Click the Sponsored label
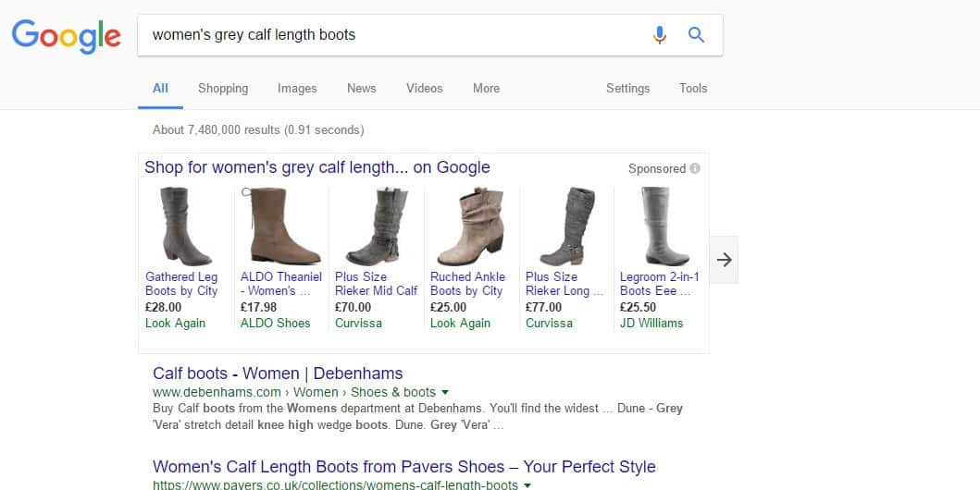 click(x=657, y=168)
